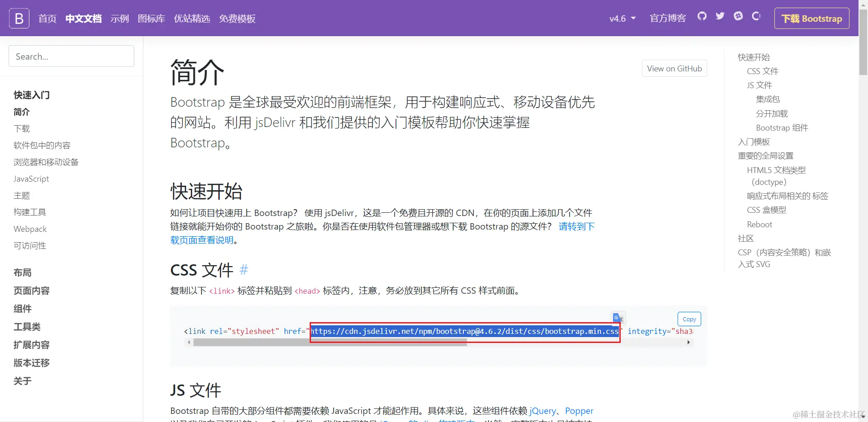The width and height of the screenshot is (868, 422).
Task: Open View on GitHub
Action: click(674, 68)
